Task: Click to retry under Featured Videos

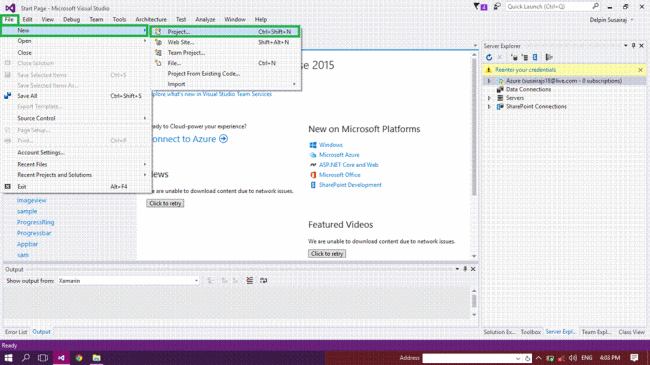Action: click(327, 253)
